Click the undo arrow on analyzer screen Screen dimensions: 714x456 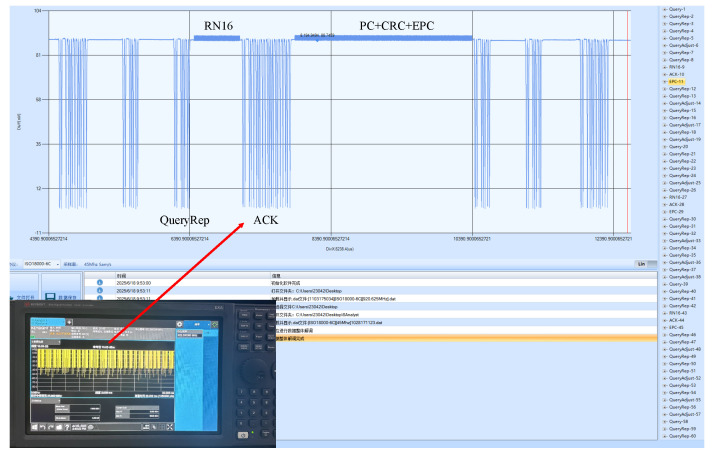(x=42, y=427)
